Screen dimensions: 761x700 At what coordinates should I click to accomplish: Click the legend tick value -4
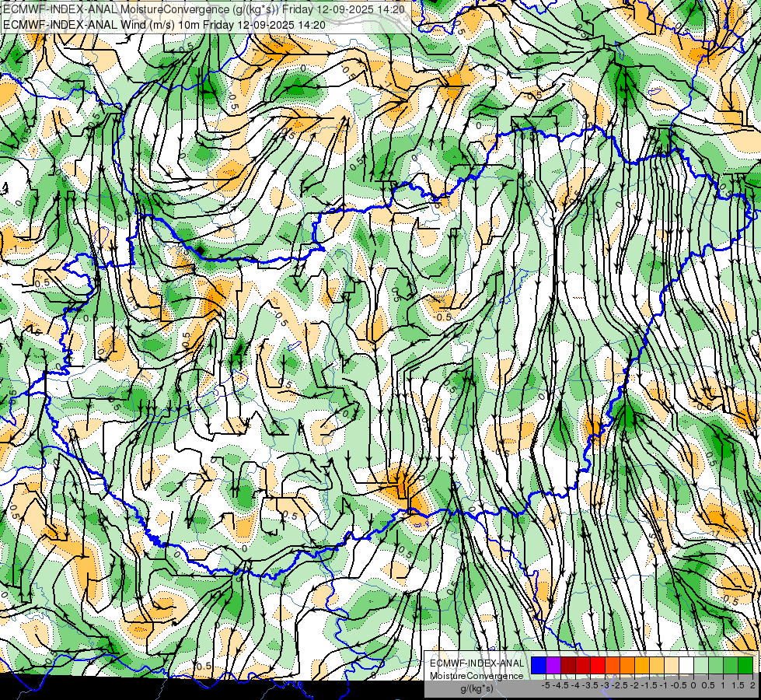[x=575, y=685]
